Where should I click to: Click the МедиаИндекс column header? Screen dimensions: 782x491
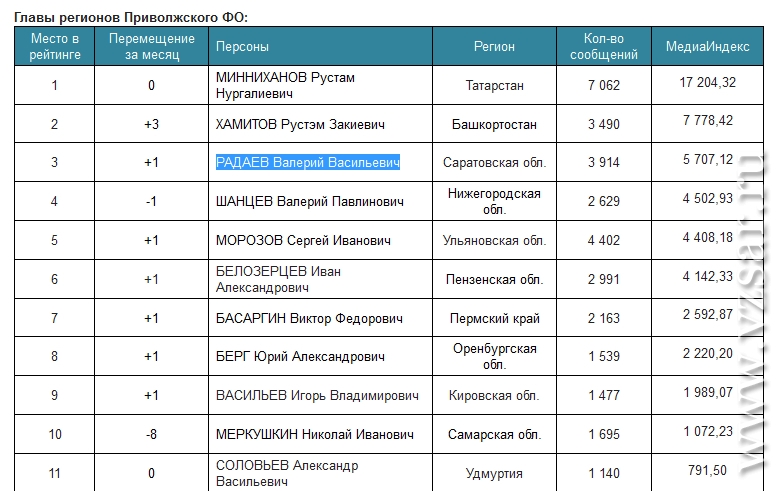click(707, 46)
